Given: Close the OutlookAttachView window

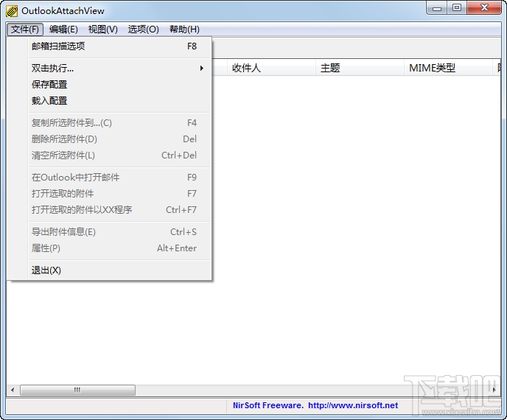Looking at the screenshot, I should pos(484,8).
